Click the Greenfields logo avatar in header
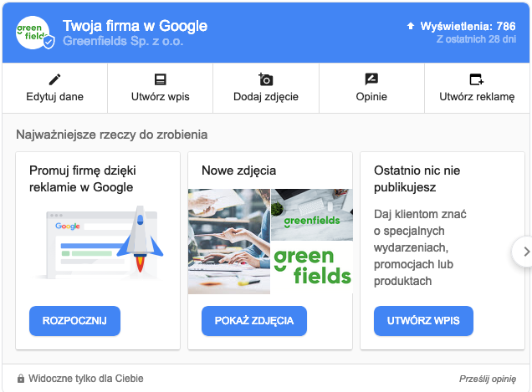 (x=33, y=33)
